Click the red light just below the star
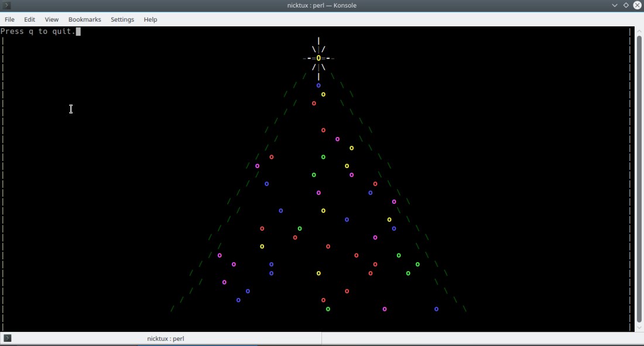Screen dimensions: 644x346 click(x=314, y=102)
